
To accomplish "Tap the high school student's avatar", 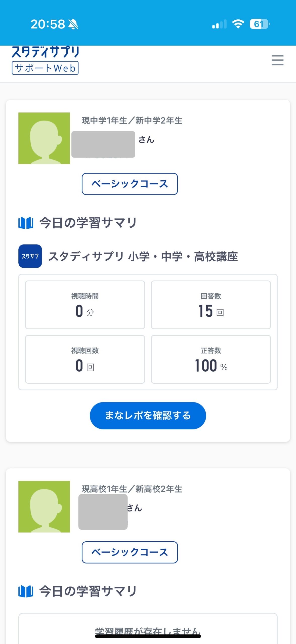I will (x=44, y=506).
